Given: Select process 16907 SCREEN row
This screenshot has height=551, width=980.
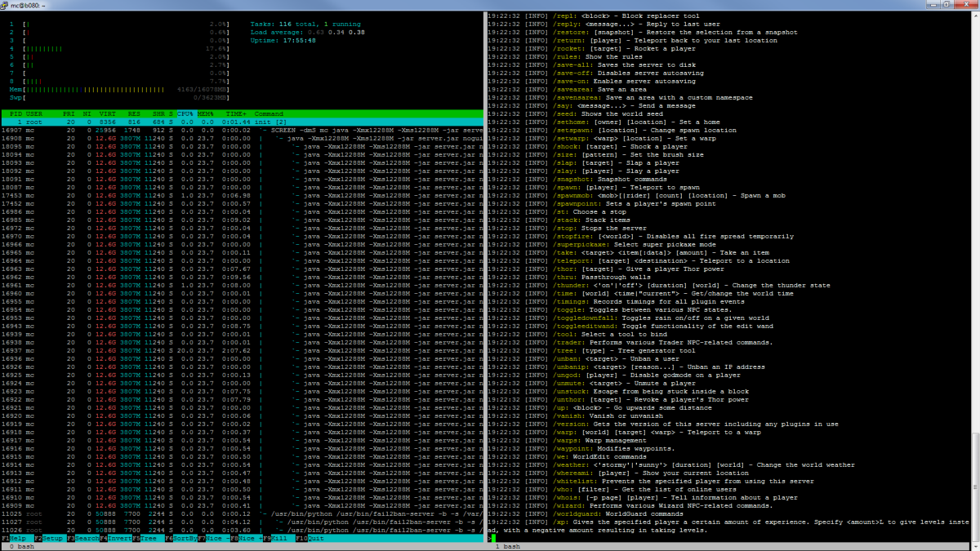Looking at the screenshot, I should click(x=243, y=131).
